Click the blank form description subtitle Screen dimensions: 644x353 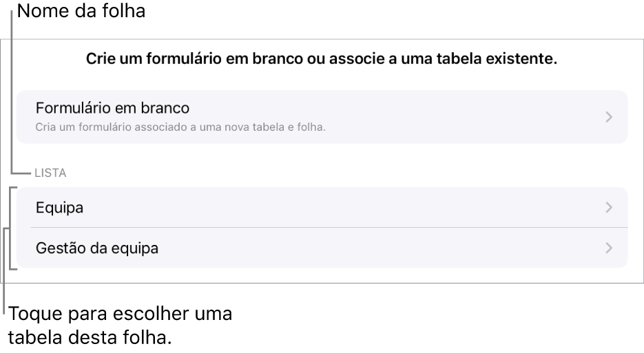(180, 127)
